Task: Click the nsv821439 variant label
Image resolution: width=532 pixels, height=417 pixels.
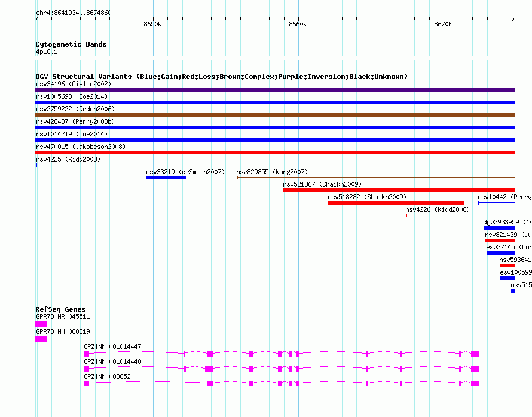Action: 508,235
